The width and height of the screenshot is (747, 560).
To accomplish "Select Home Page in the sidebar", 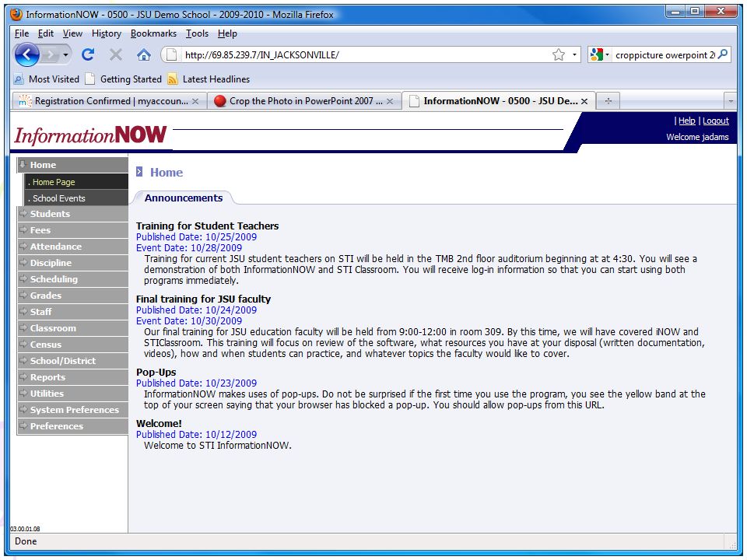I will (76, 182).
